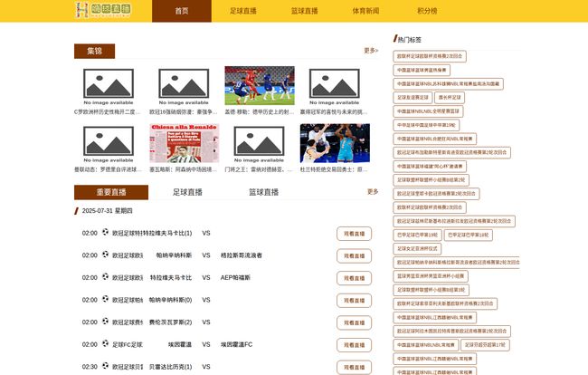Go to 体育新闻 in the top navigation
The width and height of the screenshot is (588, 375).
pyautogui.click(x=365, y=11)
